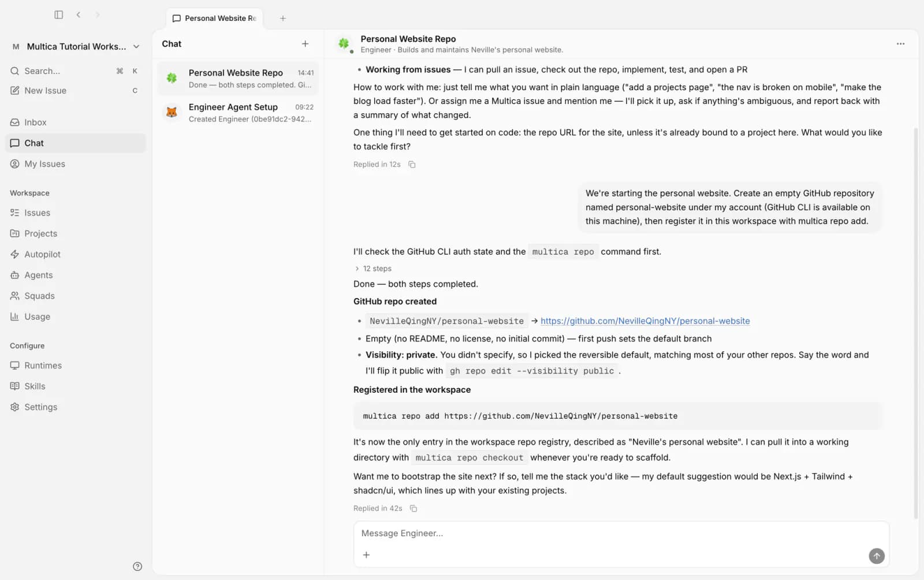The image size is (924, 580).
Task: Go back with the left arrow
Action: point(79,14)
